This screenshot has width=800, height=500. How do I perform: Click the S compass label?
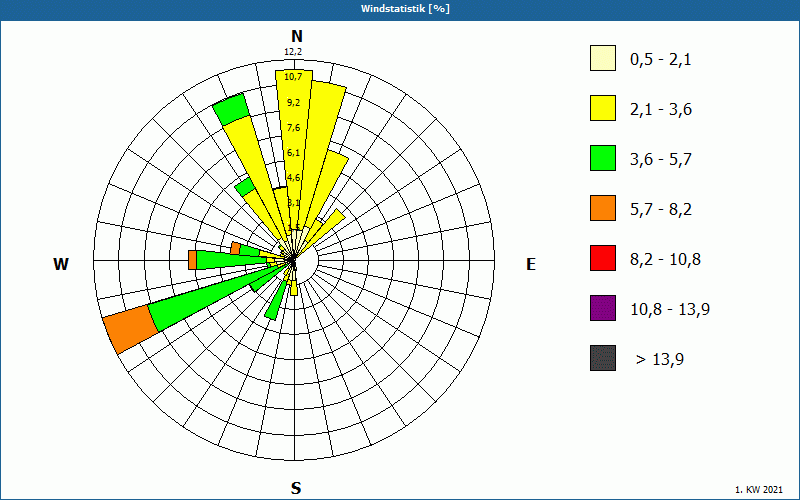[296, 488]
